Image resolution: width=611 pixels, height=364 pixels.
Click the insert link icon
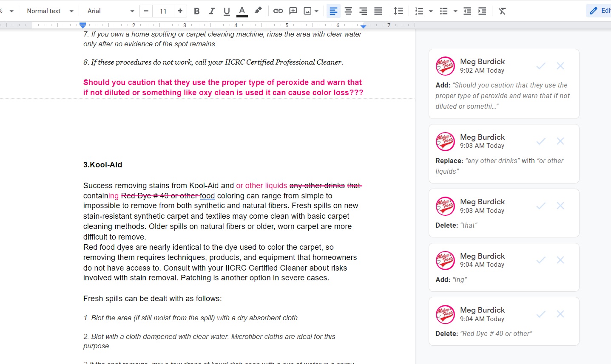(x=278, y=11)
